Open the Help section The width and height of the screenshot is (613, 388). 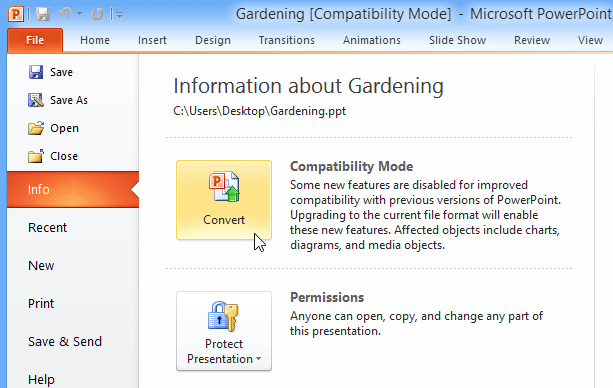click(x=41, y=379)
